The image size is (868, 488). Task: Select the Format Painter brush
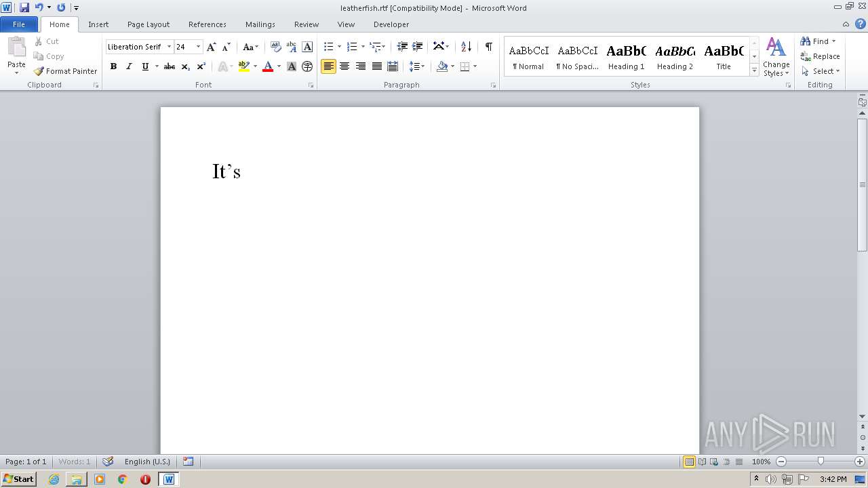pyautogui.click(x=65, y=71)
